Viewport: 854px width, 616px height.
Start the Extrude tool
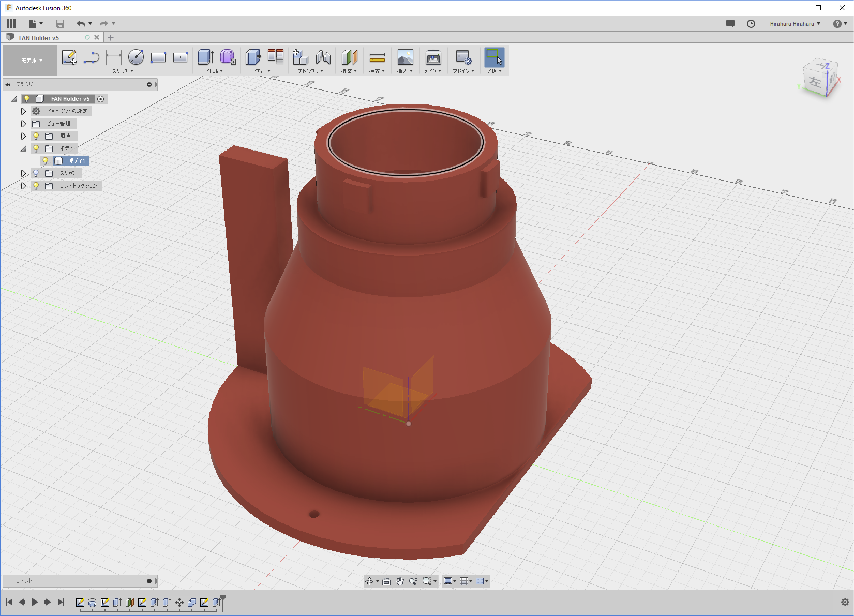click(206, 57)
